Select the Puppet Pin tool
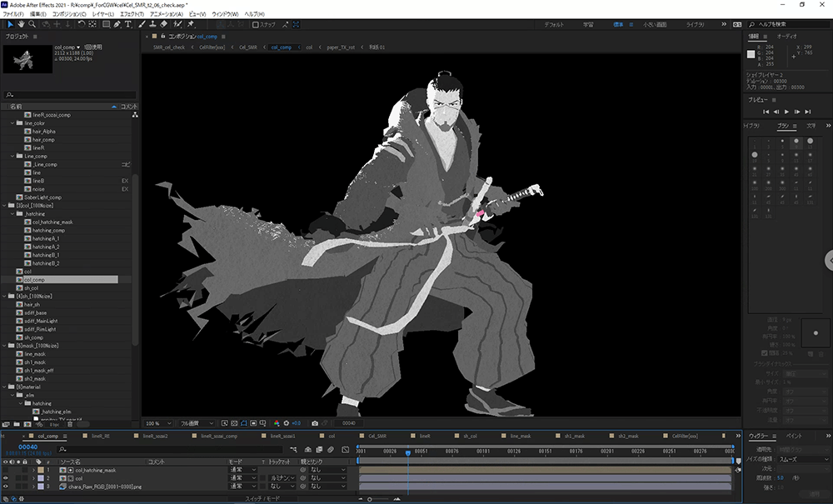The width and height of the screenshot is (833, 504). pos(191,24)
